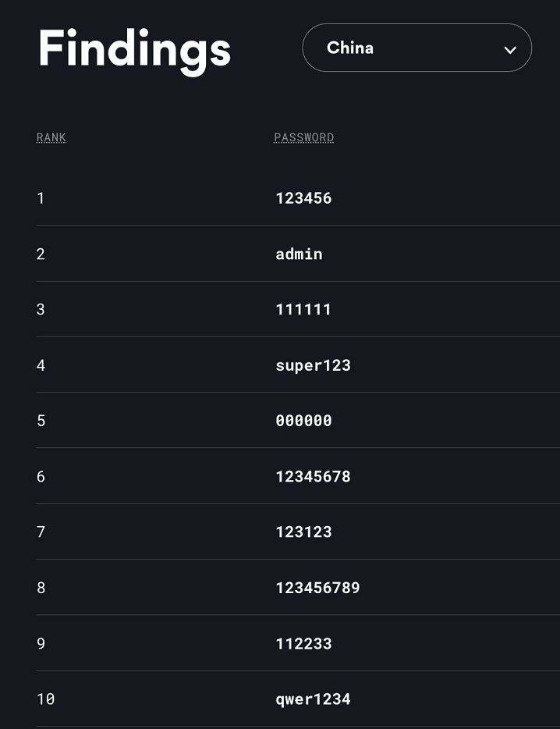Screen dimensions: 560x729
Task: Click the 123123 password entry
Action: click(303, 532)
